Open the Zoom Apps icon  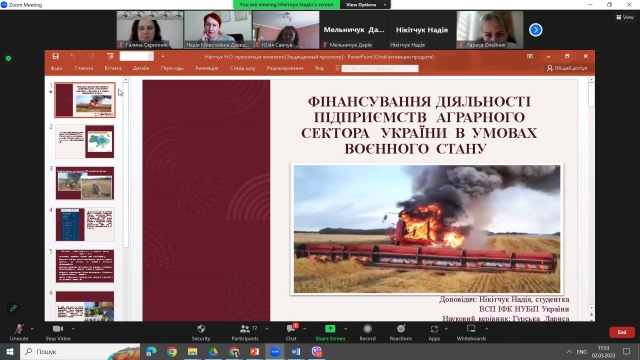(434, 329)
